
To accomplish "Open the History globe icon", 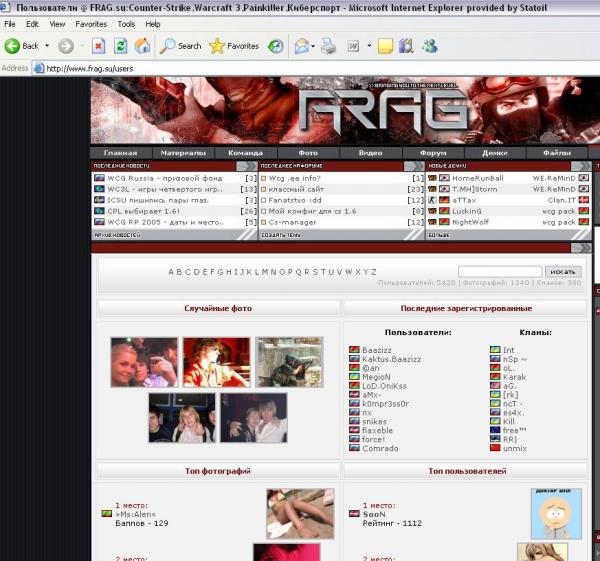I will (x=276, y=46).
